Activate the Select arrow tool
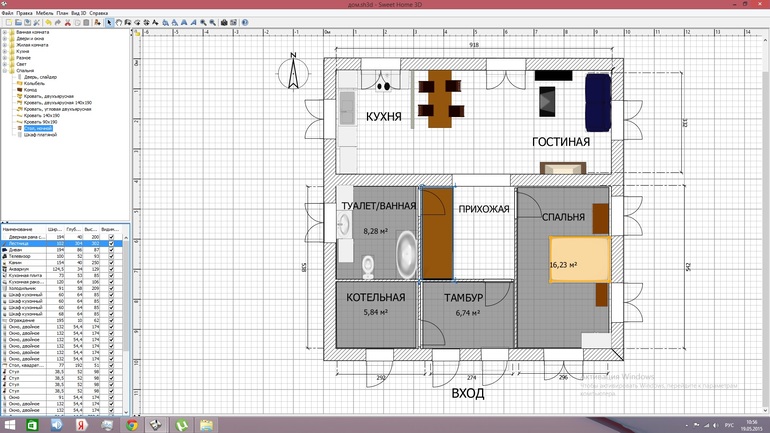Screen dimensions: 770x433 coord(109,22)
